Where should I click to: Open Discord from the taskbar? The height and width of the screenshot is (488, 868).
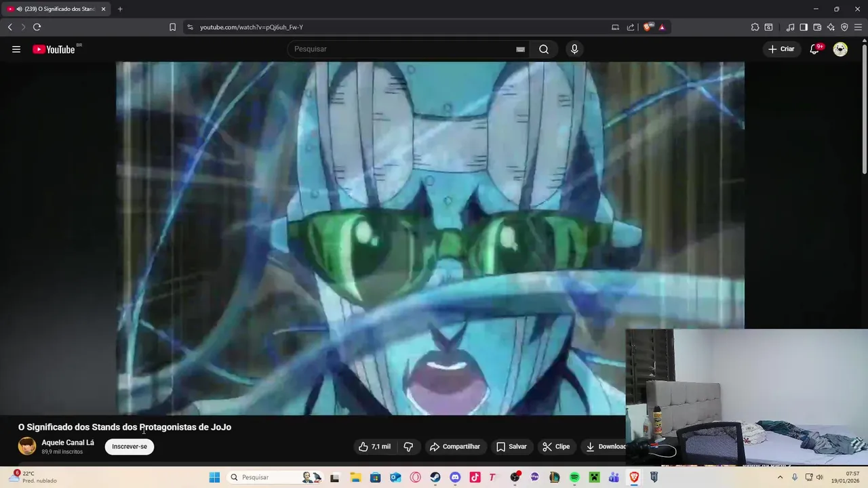coord(455,477)
